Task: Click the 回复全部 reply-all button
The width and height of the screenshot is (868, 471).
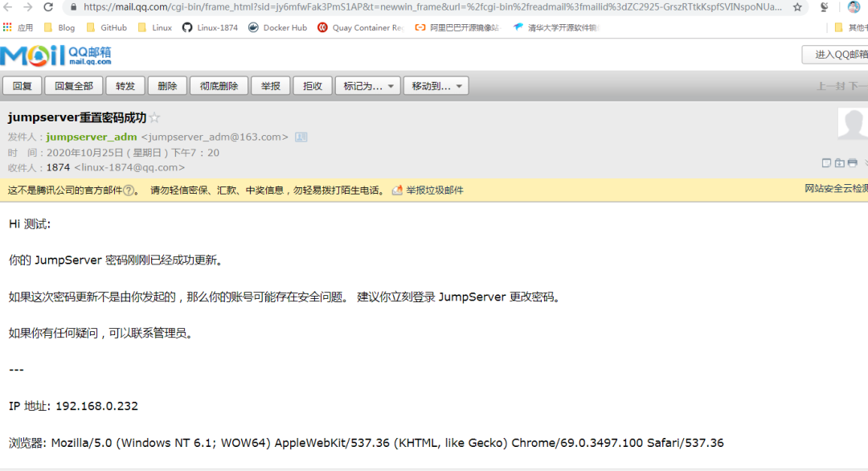Action: (x=74, y=86)
